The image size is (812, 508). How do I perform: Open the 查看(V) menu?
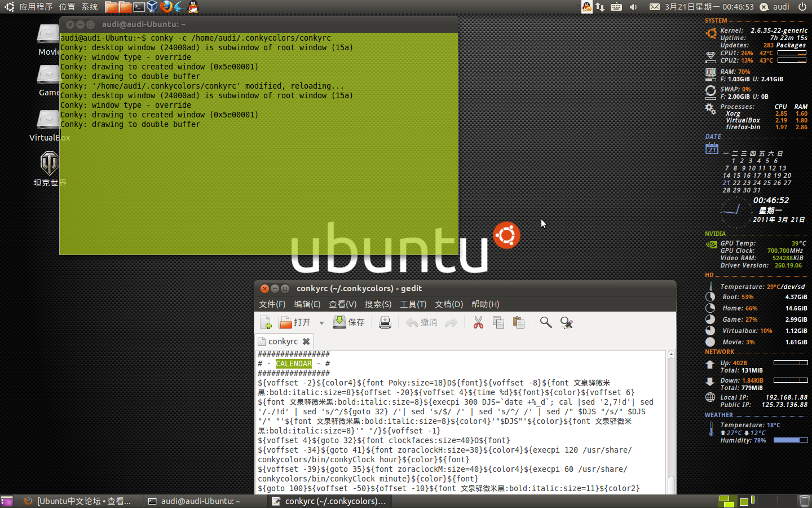click(343, 304)
